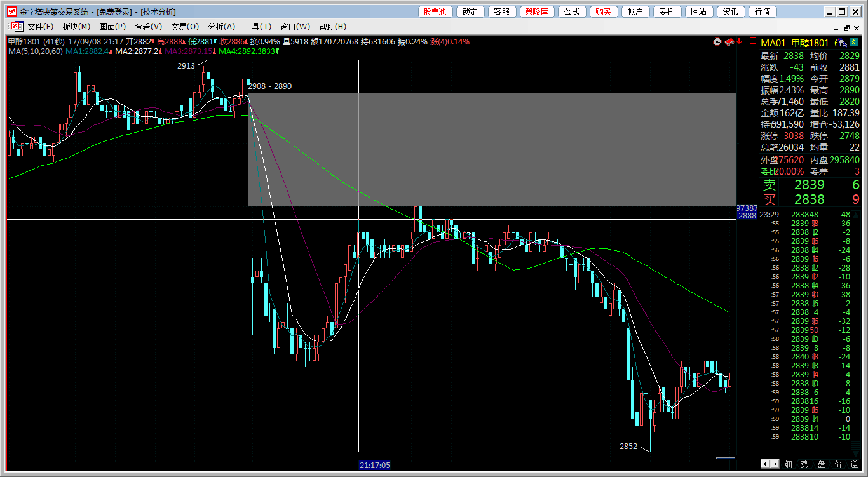This screenshot has width=868, height=477.
Task: Maximize the main application window
Action: click(x=841, y=11)
